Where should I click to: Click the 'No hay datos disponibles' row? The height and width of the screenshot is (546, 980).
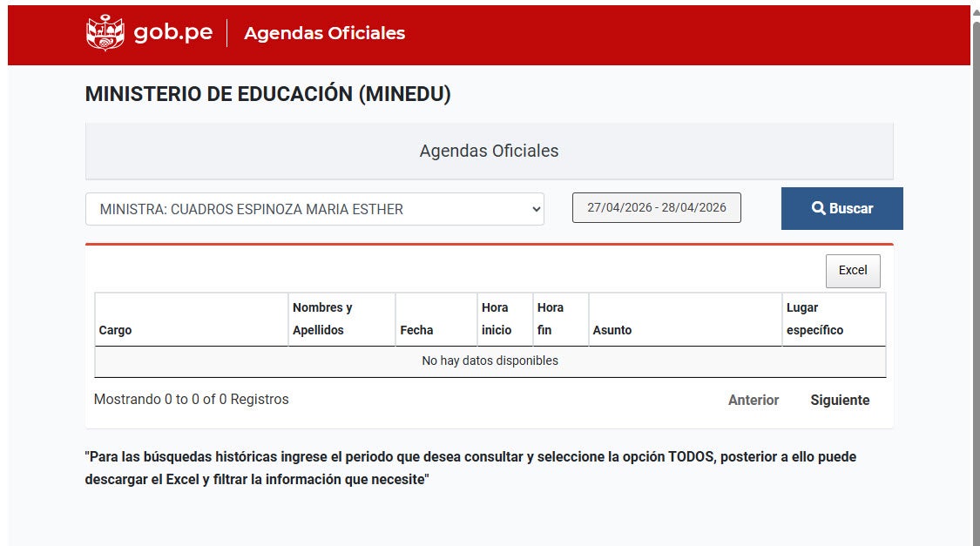(490, 361)
